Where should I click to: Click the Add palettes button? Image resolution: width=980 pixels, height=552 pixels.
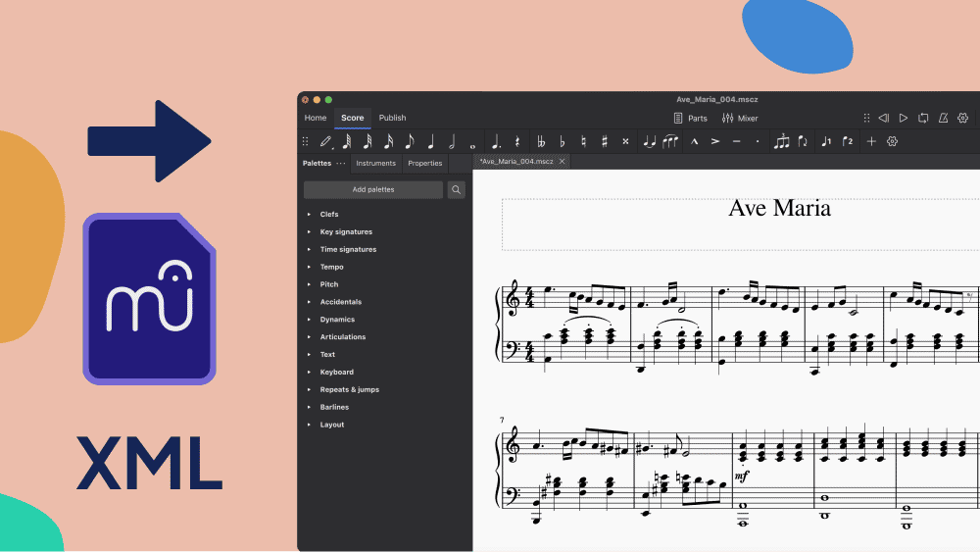tap(373, 189)
